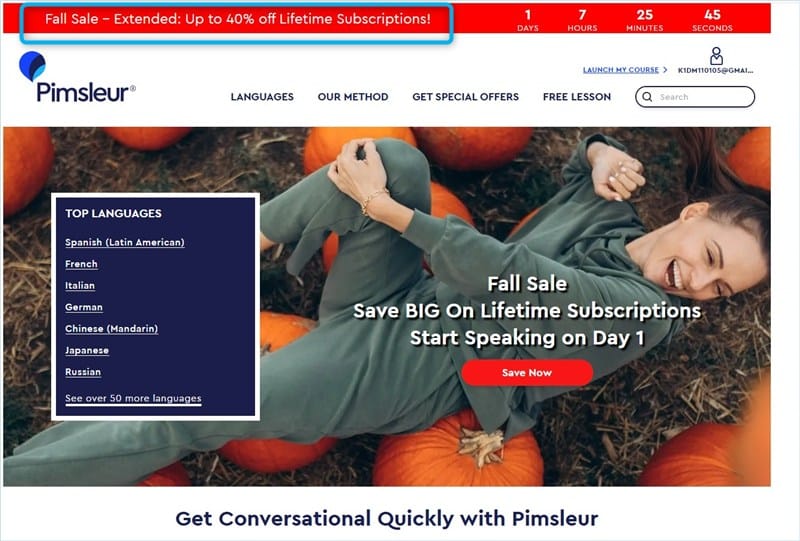800x541 pixels.
Task: Click the chevron beside Launch My Course
Action: (665, 70)
